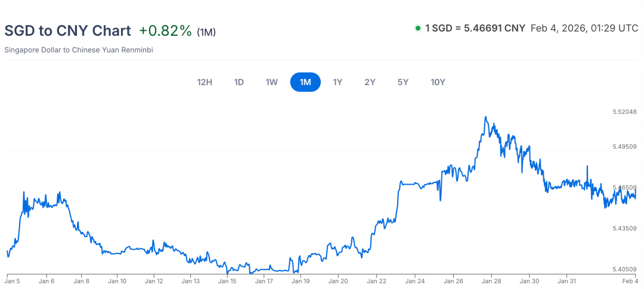The height and width of the screenshot is (289, 644).
Task: Open the 10Y time range view
Action: pos(438,82)
